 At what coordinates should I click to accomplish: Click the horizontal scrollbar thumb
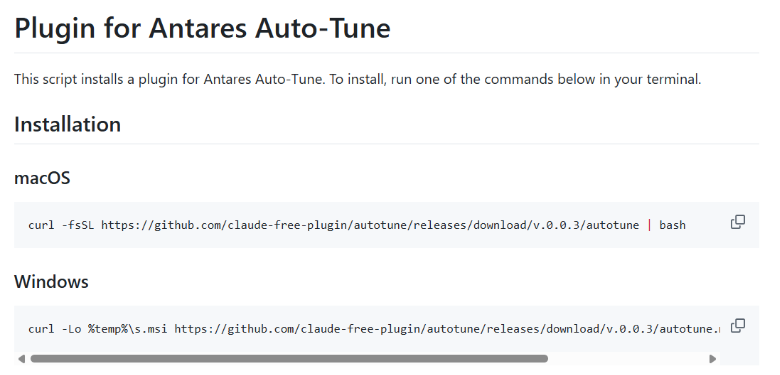(289, 359)
